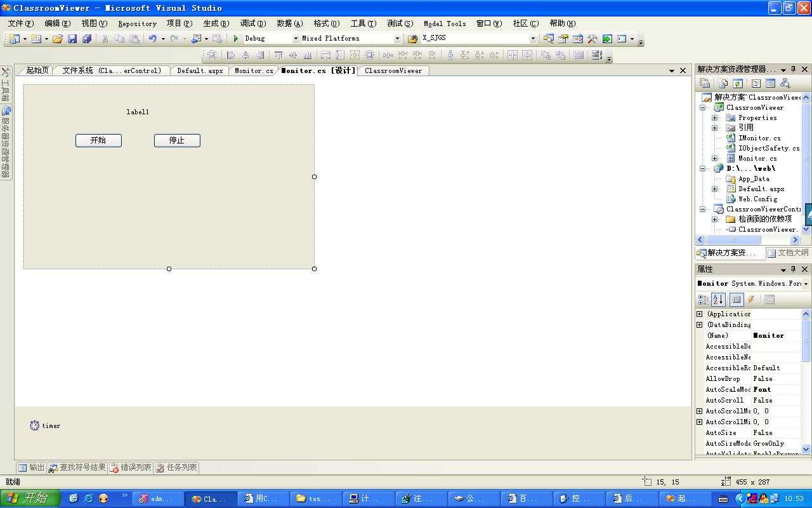This screenshot has height=508, width=812.
Task: Click the Bring to Front layout icon
Action: (x=545, y=55)
